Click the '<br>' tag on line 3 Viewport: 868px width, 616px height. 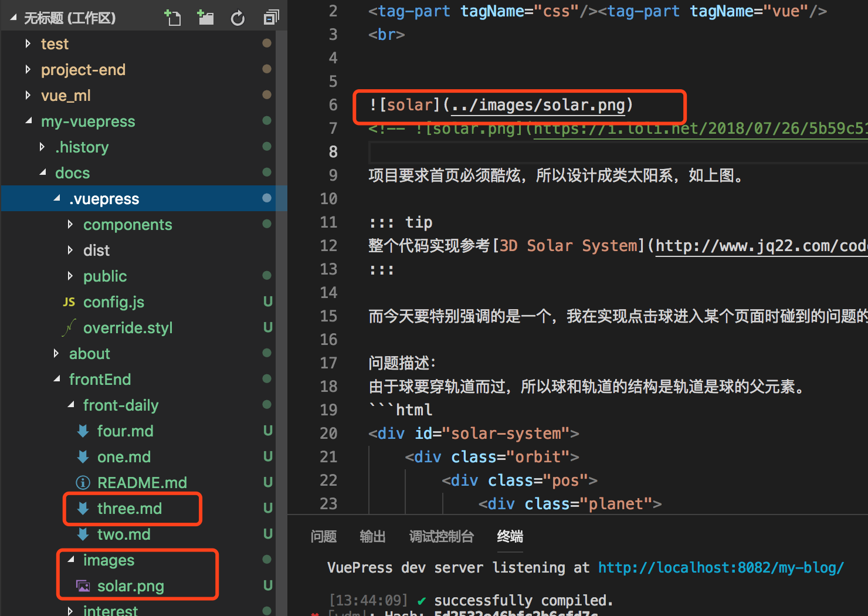click(386, 35)
